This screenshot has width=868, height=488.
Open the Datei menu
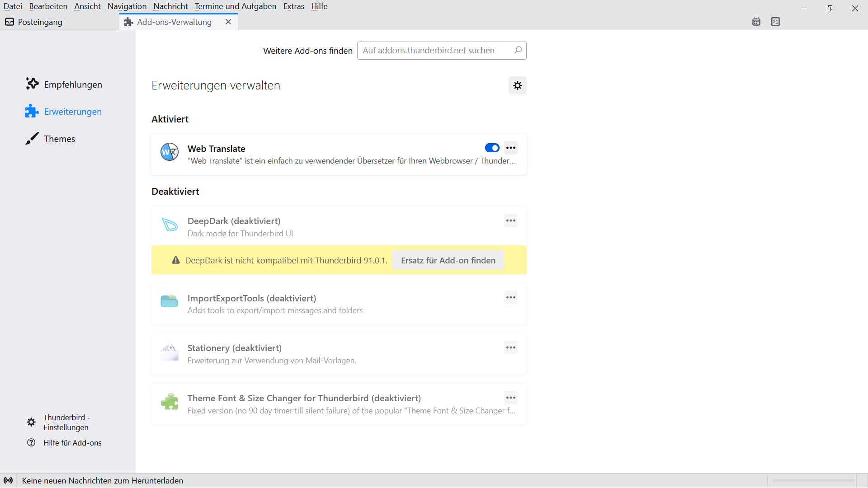tap(13, 6)
